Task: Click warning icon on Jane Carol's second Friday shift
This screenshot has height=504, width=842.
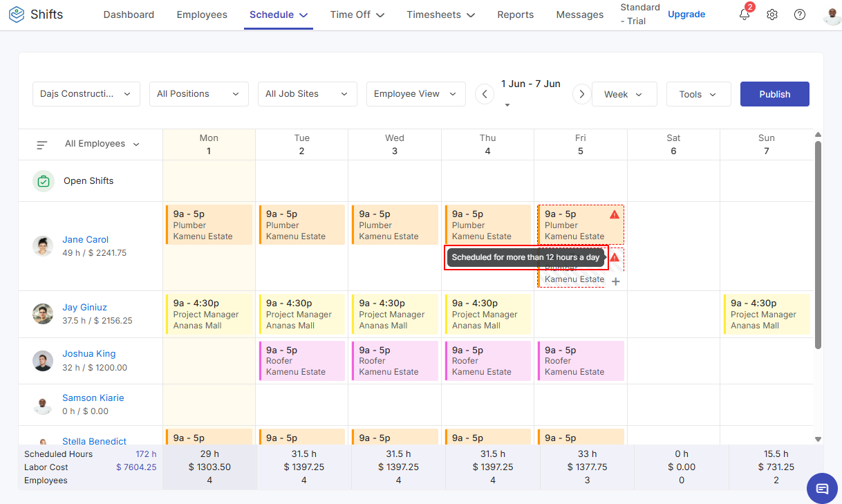Action: coord(615,257)
